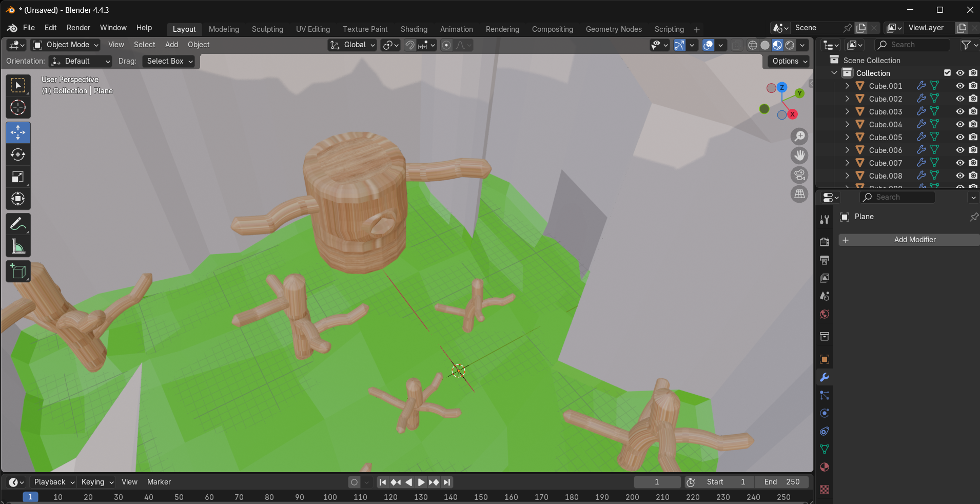Viewport: 980px width, 504px height.
Task: Uncheck the Collection exclude checkbox
Action: [947, 73]
